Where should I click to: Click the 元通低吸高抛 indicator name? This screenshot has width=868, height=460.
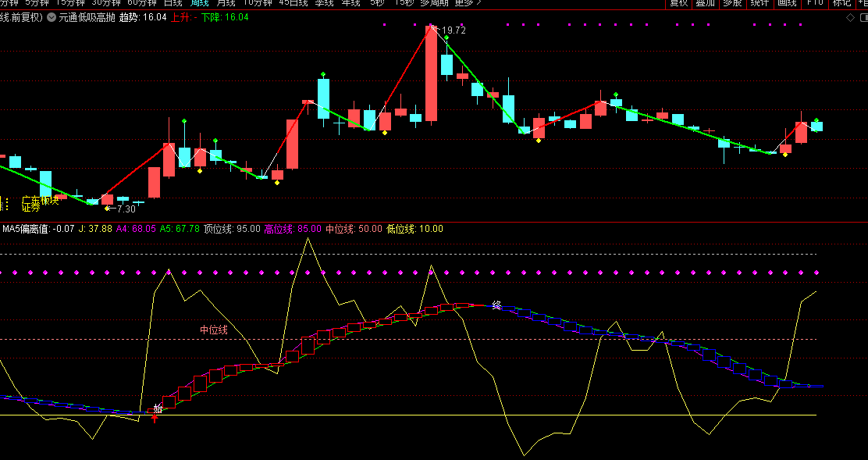[x=87, y=17]
